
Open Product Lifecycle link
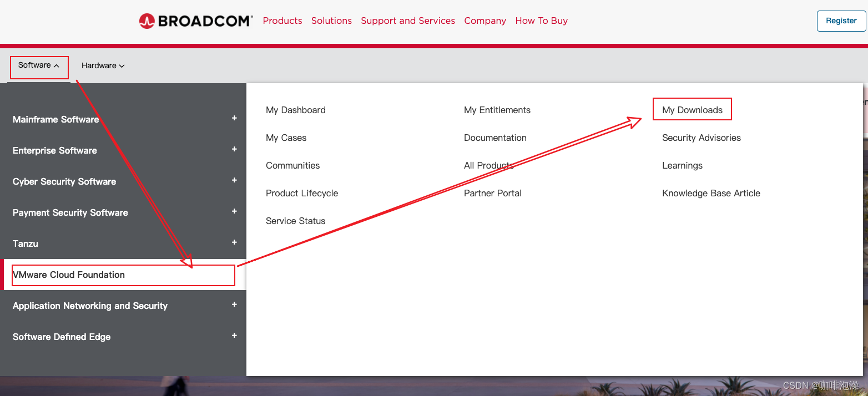click(x=302, y=193)
